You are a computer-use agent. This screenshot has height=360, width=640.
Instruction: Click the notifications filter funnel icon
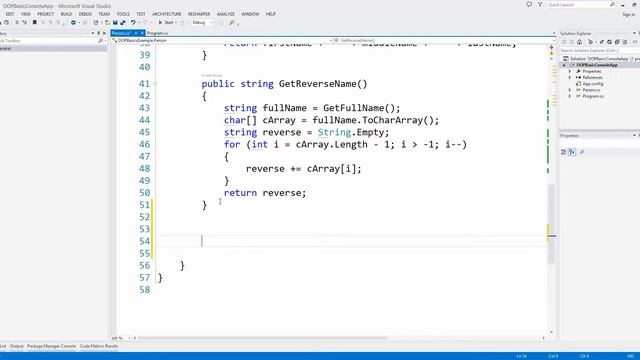coord(540,4)
